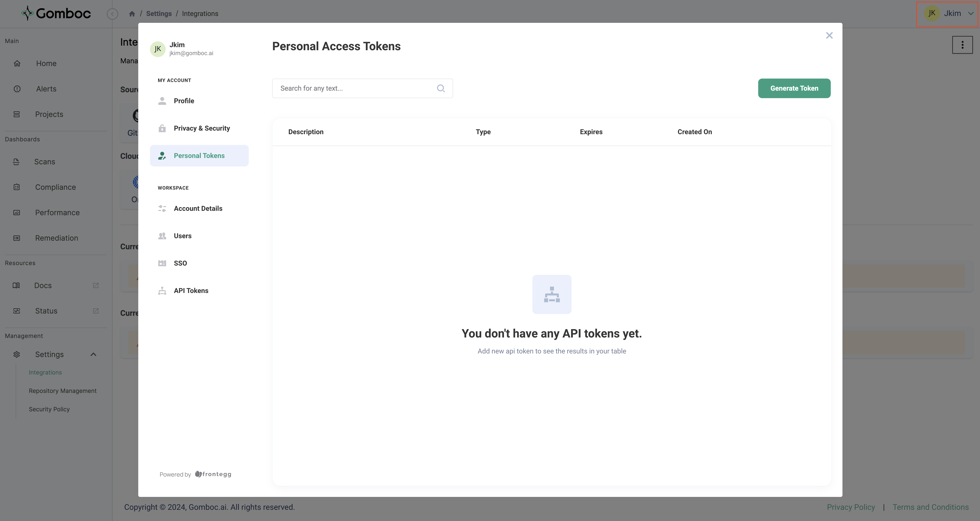This screenshot has width=980, height=521.
Task: Go to home via breadcrumb house icon
Action: (x=132, y=14)
